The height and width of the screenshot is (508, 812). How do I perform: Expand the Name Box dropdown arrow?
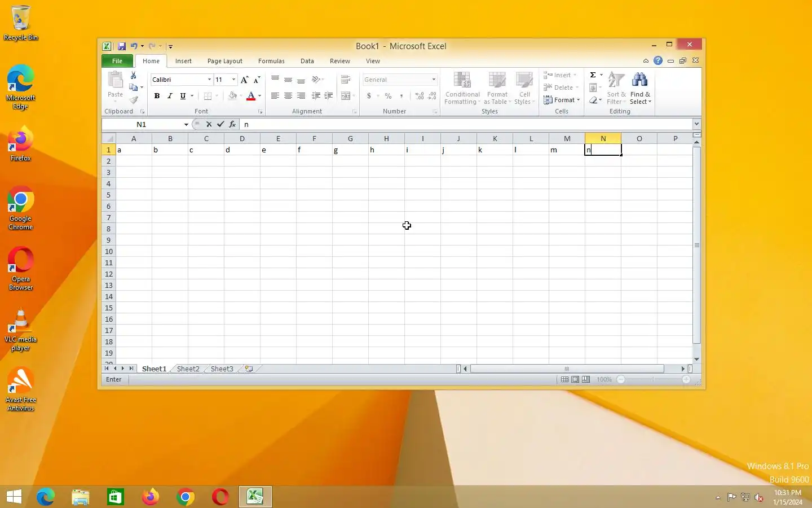click(x=186, y=124)
